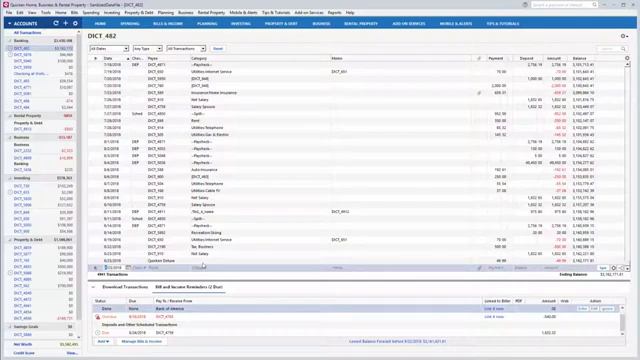Open the calendar icon in new transaction row
This screenshot has height=360, width=640.
coord(128,268)
